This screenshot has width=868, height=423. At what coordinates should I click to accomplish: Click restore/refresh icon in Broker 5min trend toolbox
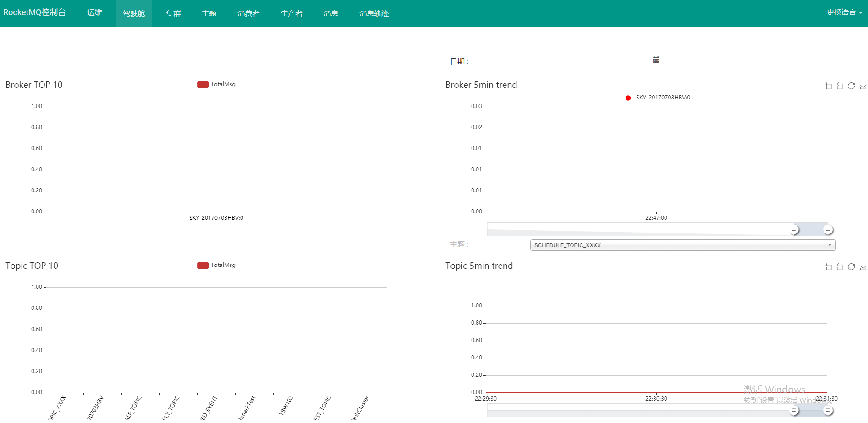pos(851,86)
